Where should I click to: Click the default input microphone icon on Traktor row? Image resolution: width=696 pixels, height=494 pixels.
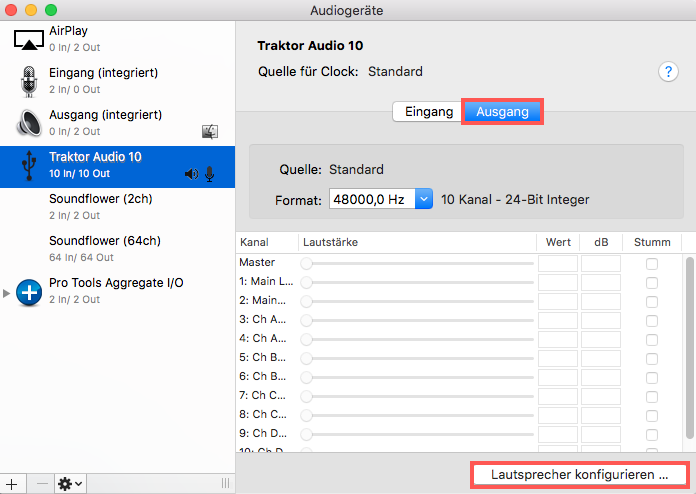210,174
